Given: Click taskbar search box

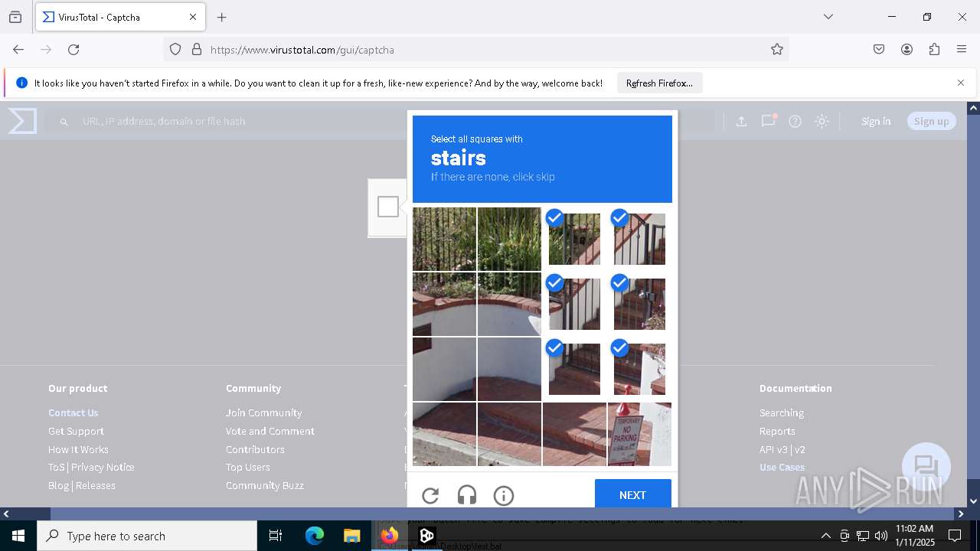Looking at the screenshot, I should coord(147,536).
